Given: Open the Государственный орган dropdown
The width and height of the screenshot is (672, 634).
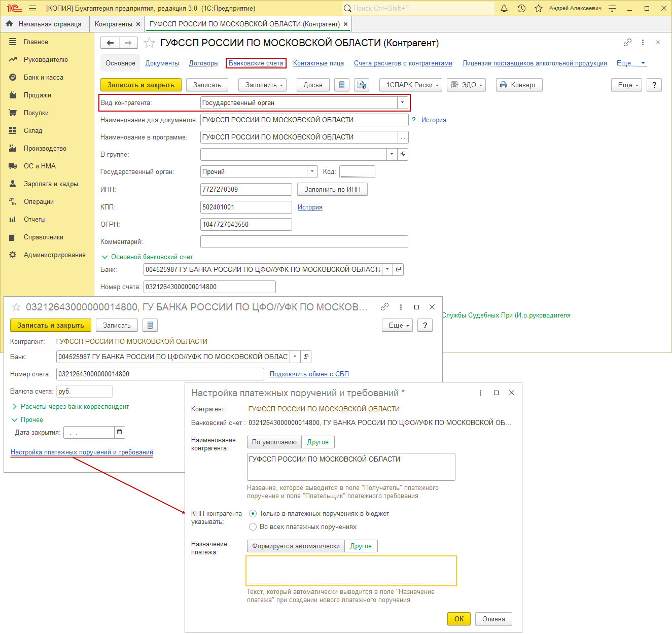Looking at the screenshot, I should pyautogui.click(x=312, y=171).
